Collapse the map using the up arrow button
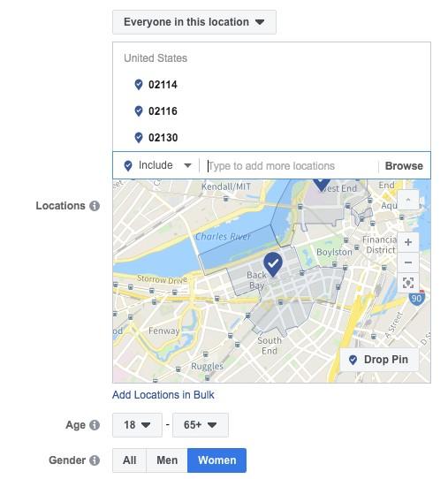This screenshot has height=479, width=448. click(x=408, y=200)
